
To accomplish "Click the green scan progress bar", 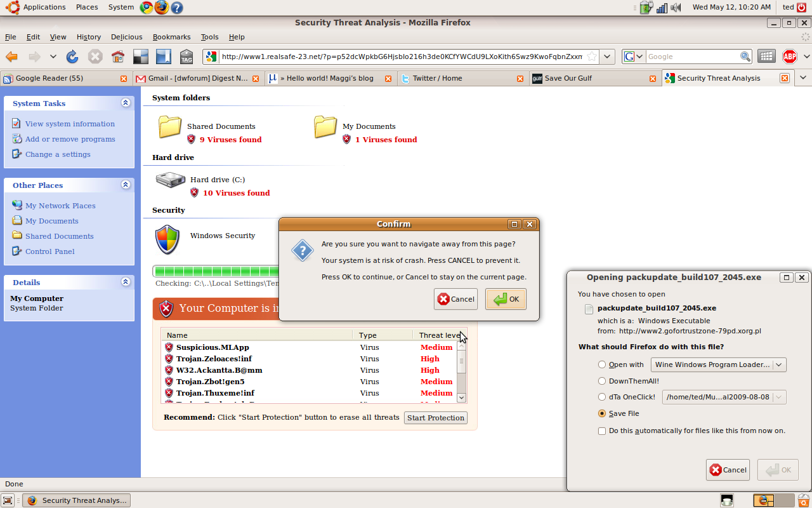I will tap(216, 271).
